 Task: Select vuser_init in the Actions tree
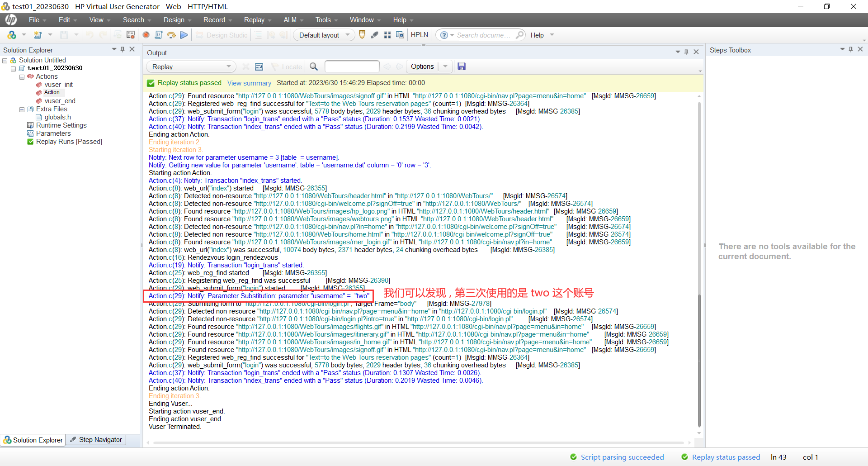pos(59,85)
